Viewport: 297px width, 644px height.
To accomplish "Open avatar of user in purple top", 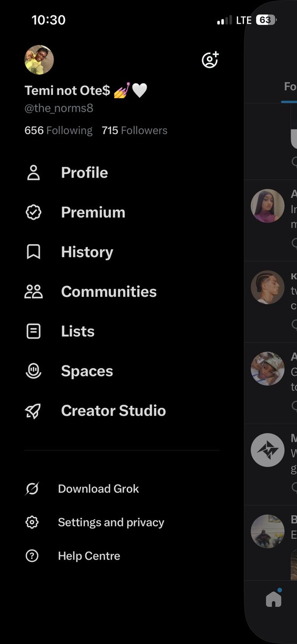I will [x=268, y=206].
